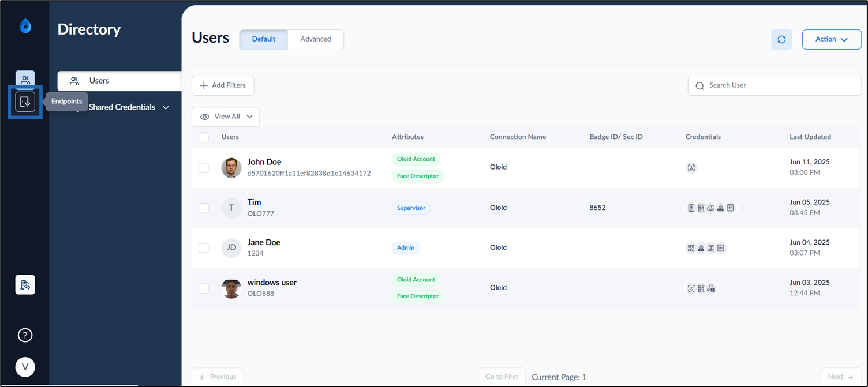Click John Doe's Oloid Account tag
This screenshot has width=868, height=387.
point(416,159)
